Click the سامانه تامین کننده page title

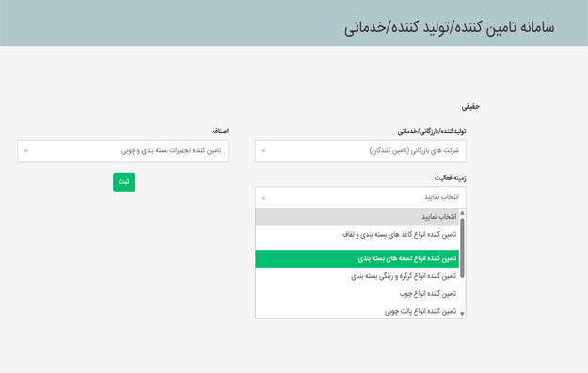[x=450, y=27]
